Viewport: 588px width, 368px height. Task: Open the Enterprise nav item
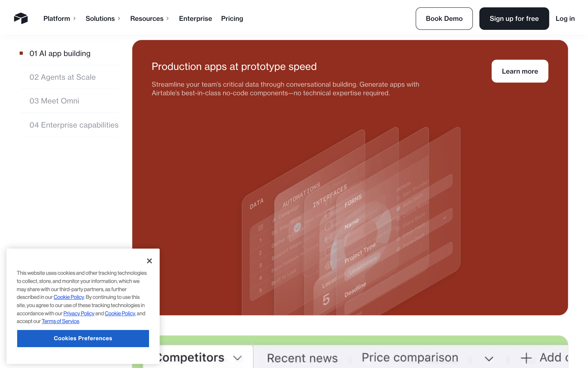click(195, 18)
